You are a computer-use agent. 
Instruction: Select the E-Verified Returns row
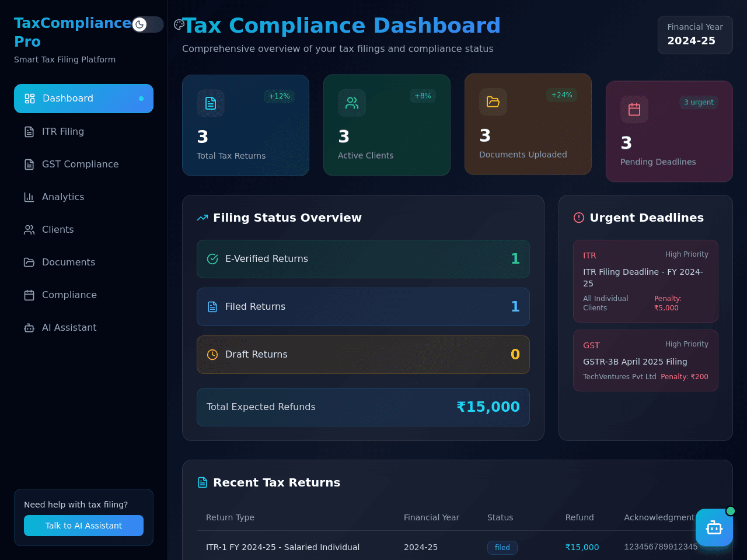[363, 259]
